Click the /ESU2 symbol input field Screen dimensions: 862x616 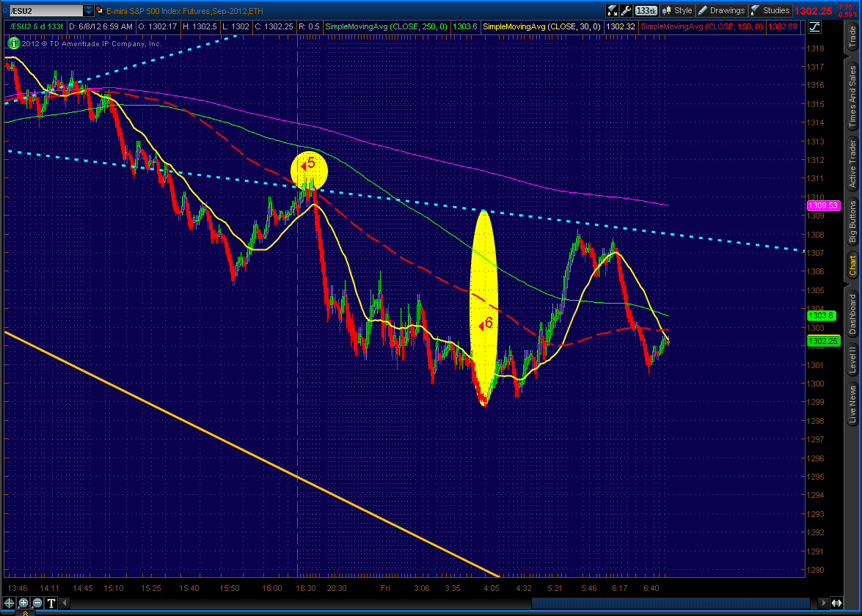47,10
